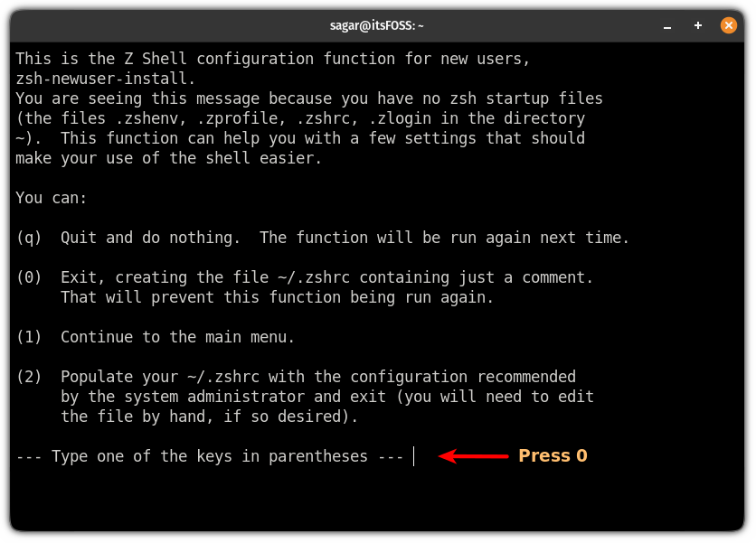This screenshot has width=756, height=543.
Task: Click the 'You can:' line
Action: click(52, 198)
